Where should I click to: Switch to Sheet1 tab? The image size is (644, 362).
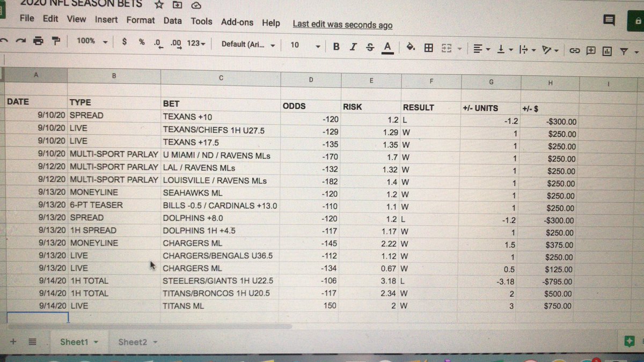tap(74, 342)
